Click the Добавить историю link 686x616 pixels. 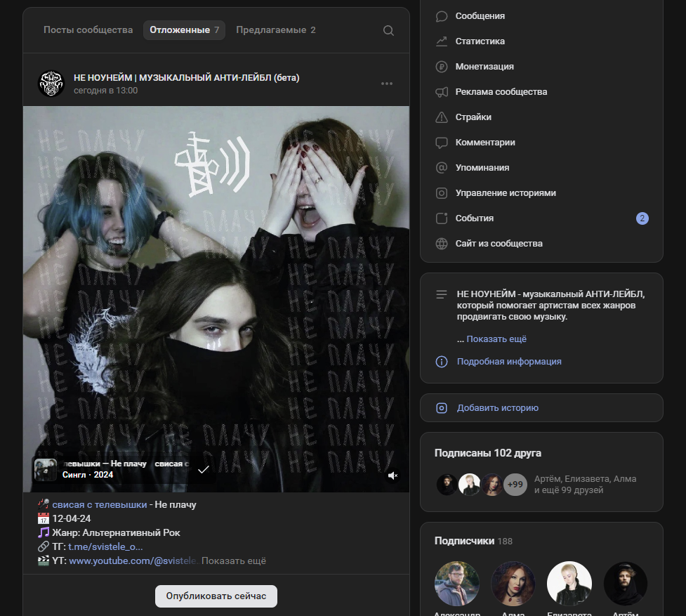pos(497,408)
